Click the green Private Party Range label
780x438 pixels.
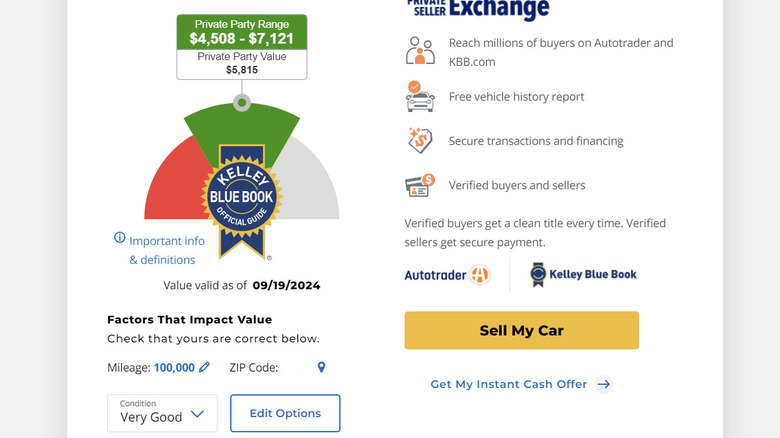point(242,32)
